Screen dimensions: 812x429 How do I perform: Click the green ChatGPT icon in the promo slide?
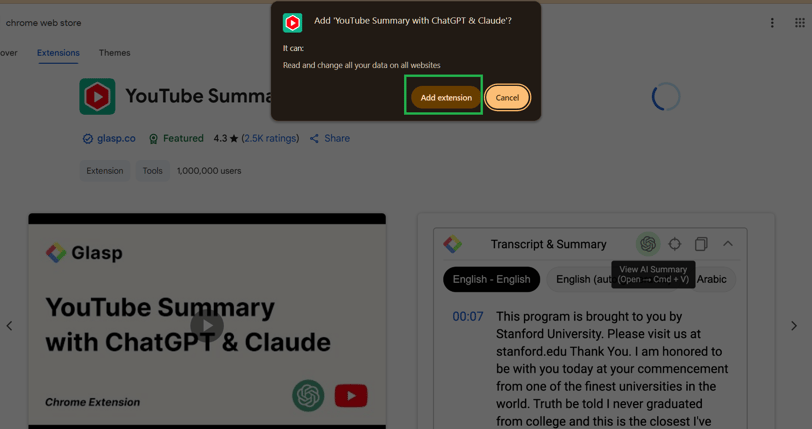point(308,396)
